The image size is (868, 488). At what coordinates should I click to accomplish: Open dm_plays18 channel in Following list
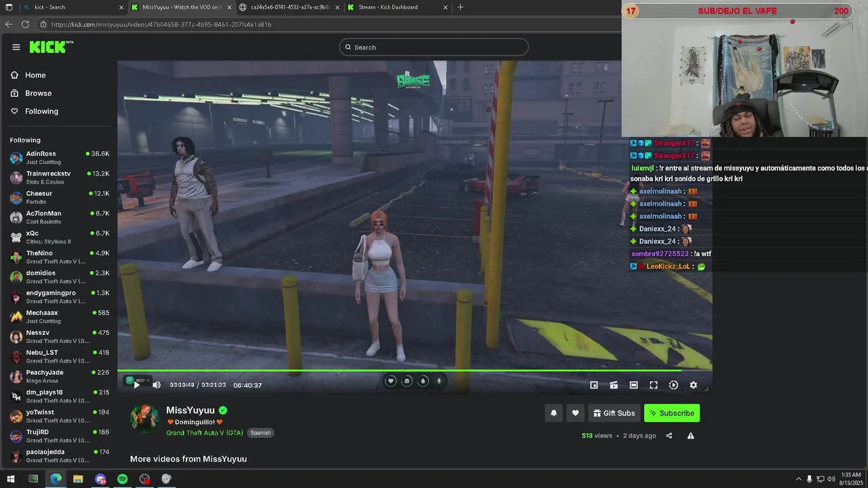pos(59,396)
